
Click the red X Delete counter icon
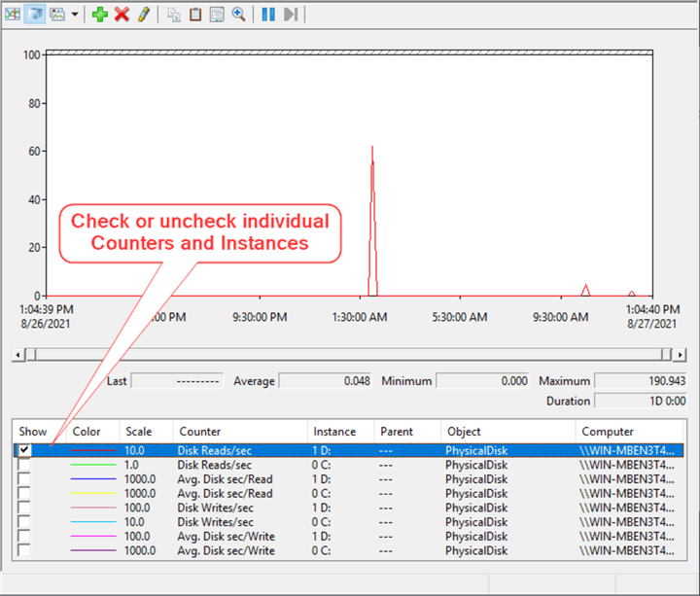[x=122, y=15]
